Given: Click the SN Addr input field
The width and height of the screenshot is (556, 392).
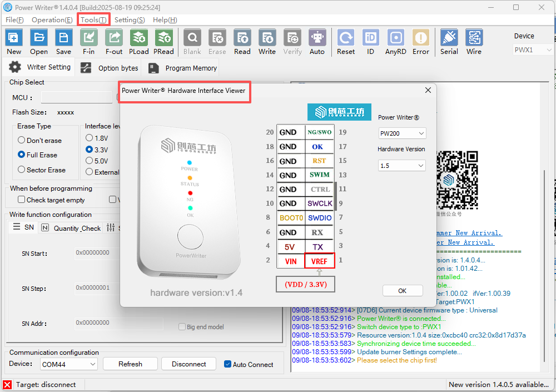Looking at the screenshot, I should pos(119,323).
